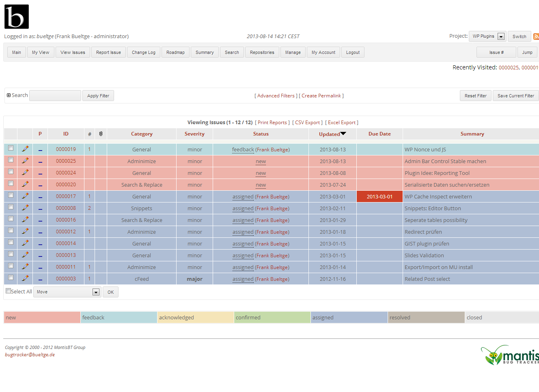Click the 'confirmed' green legend swatch
539x392 pixels.
point(272,317)
